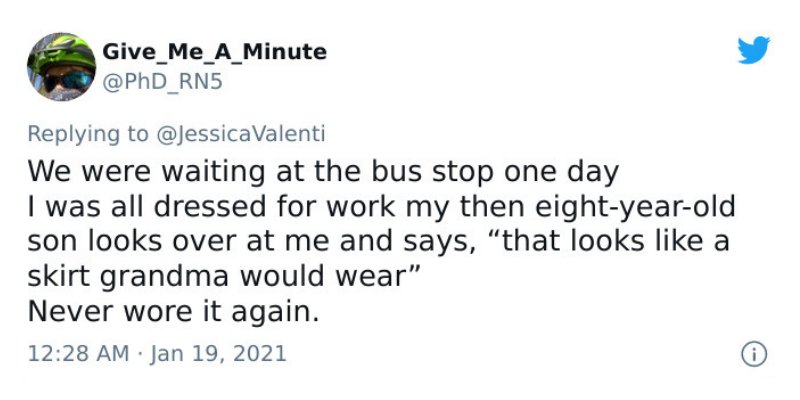
Task: Open the tweet info circle icon
Action: pyautogui.click(x=754, y=354)
